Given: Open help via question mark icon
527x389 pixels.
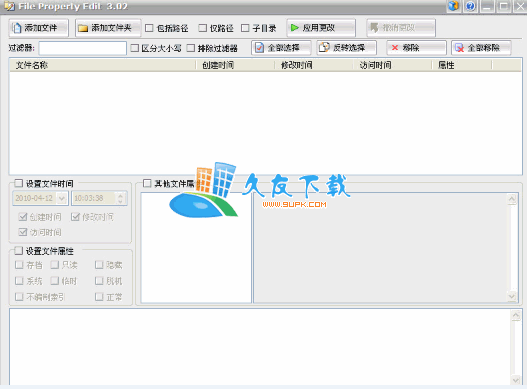Looking at the screenshot, I should 471,6.
